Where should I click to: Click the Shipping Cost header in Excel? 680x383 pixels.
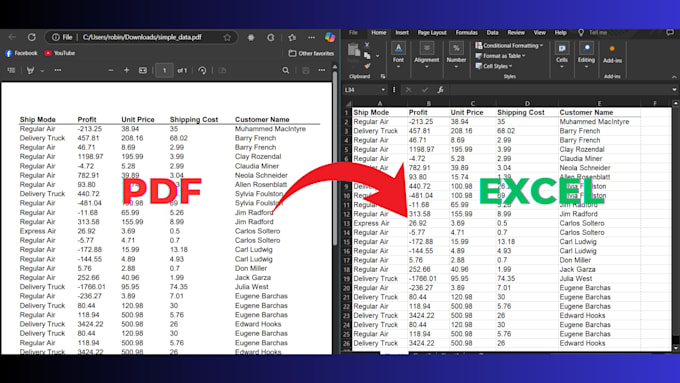520,112
